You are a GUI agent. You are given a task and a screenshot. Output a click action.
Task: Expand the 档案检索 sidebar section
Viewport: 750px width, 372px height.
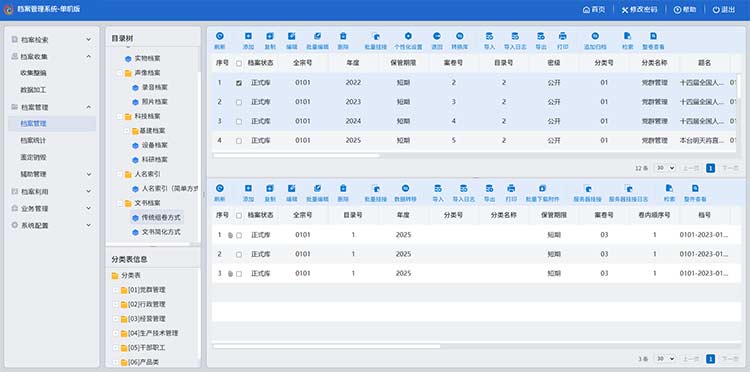88,40
